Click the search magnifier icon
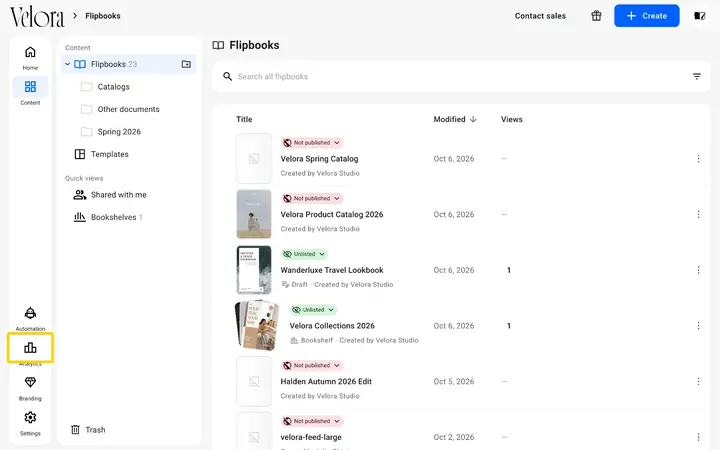The width and height of the screenshot is (720, 450). point(227,76)
